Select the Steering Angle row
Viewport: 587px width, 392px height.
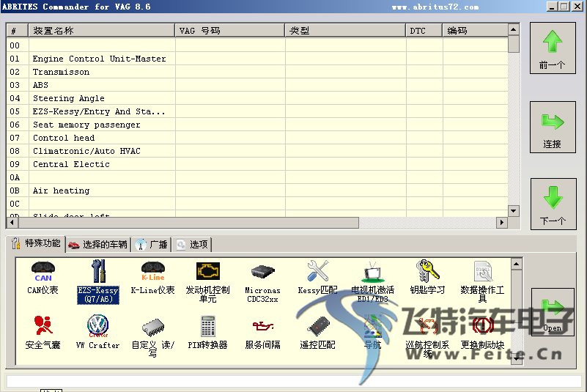[x=257, y=98]
